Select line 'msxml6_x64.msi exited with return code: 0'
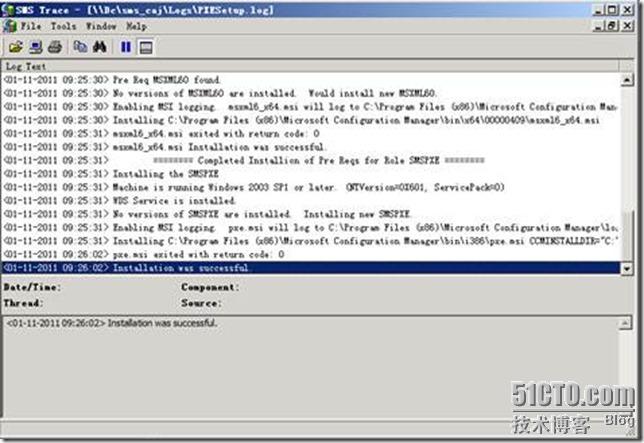This screenshot has height=443, width=644. coord(311,133)
